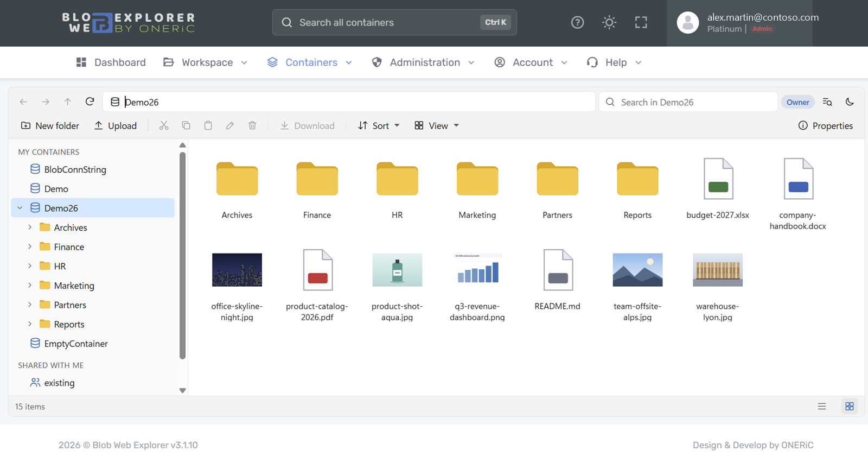Go forward with the right arrow
The image size is (868, 462).
coord(46,102)
